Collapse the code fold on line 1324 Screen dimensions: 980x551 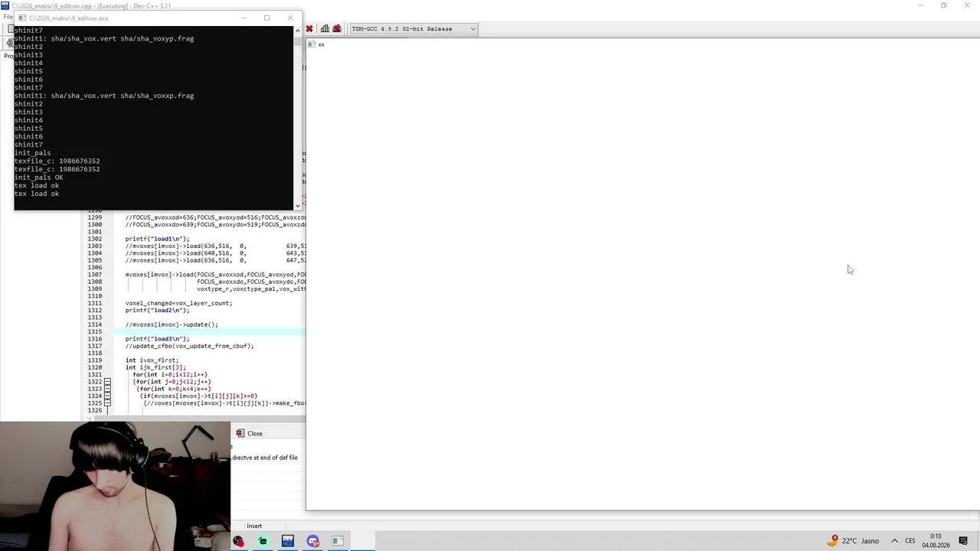(x=107, y=396)
